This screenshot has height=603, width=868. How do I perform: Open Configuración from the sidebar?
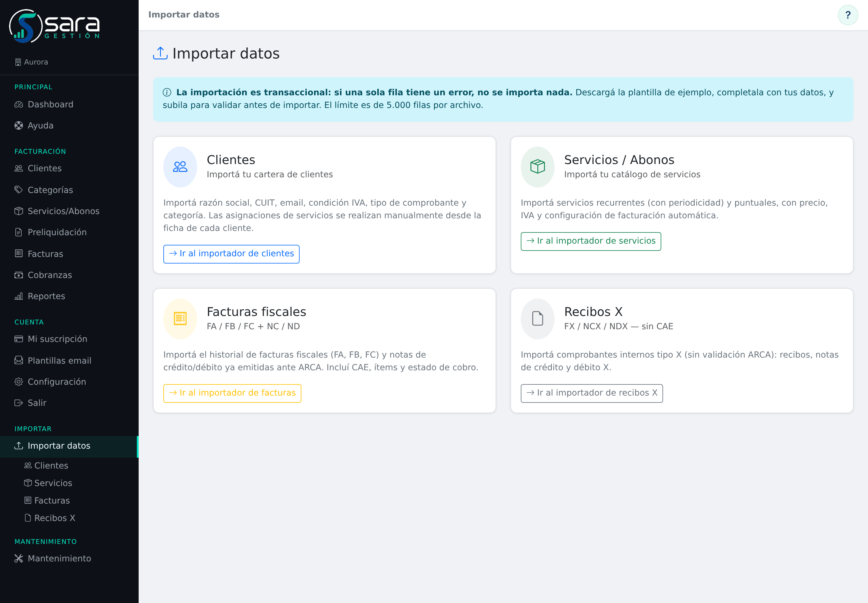click(x=69, y=382)
